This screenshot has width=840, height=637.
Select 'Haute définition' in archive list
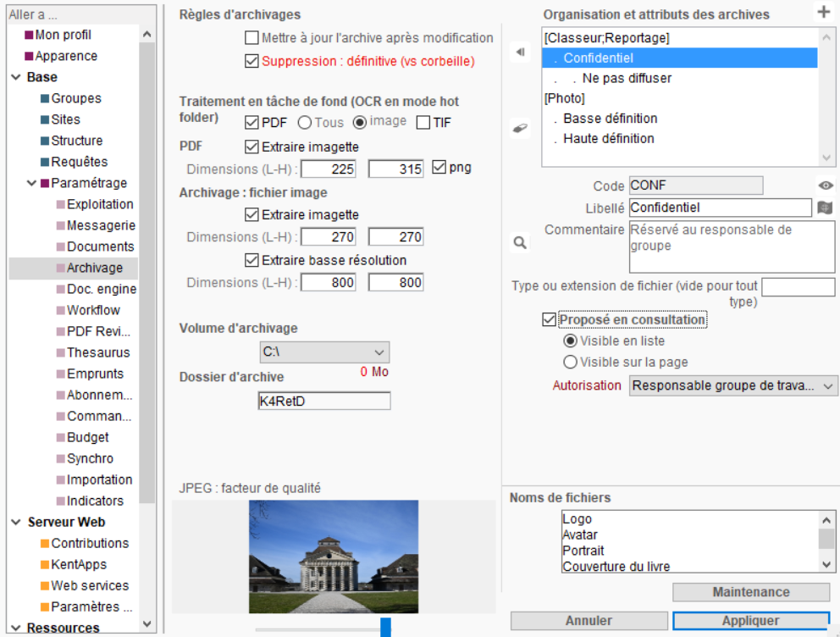(x=609, y=139)
